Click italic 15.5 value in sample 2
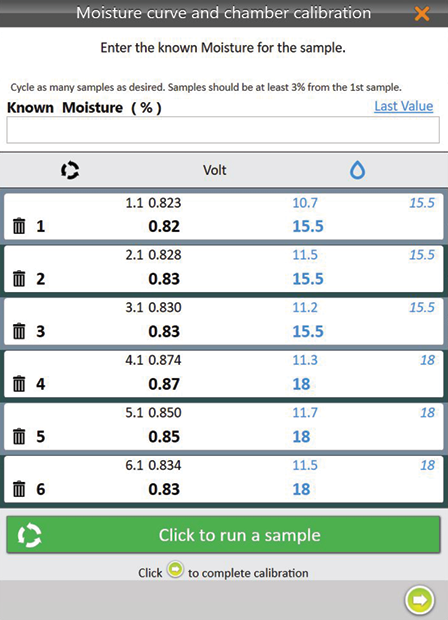Image resolution: width=448 pixels, height=620 pixels. pyautogui.click(x=422, y=255)
